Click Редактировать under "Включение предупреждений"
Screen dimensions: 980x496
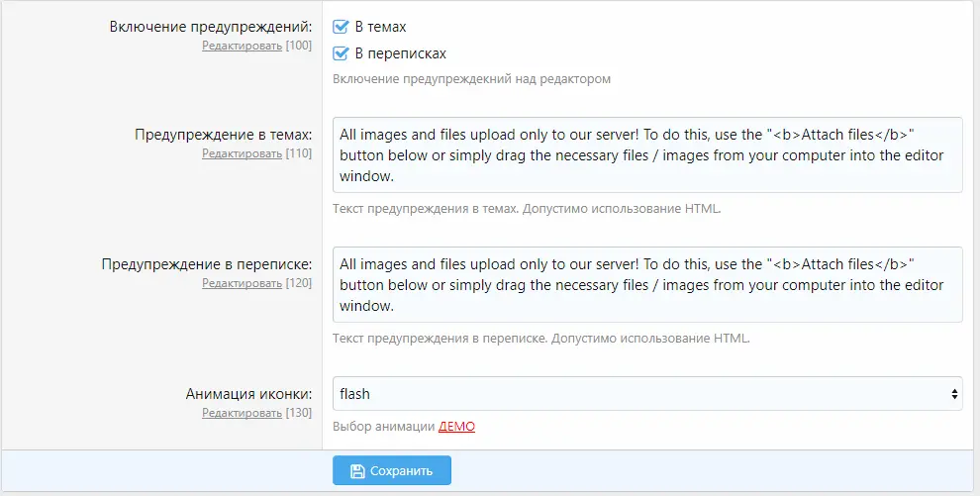pyautogui.click(x=242, y=46)
